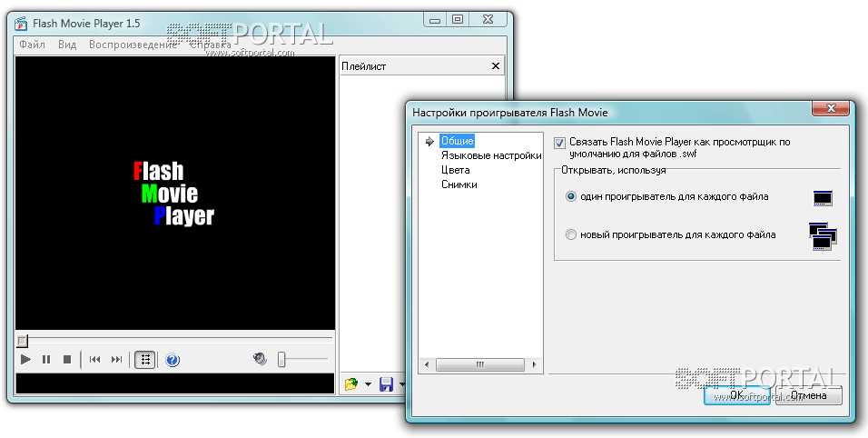Mute sound with the speaker icon
The height and width of the screenshot is (438, 868).
260,359
